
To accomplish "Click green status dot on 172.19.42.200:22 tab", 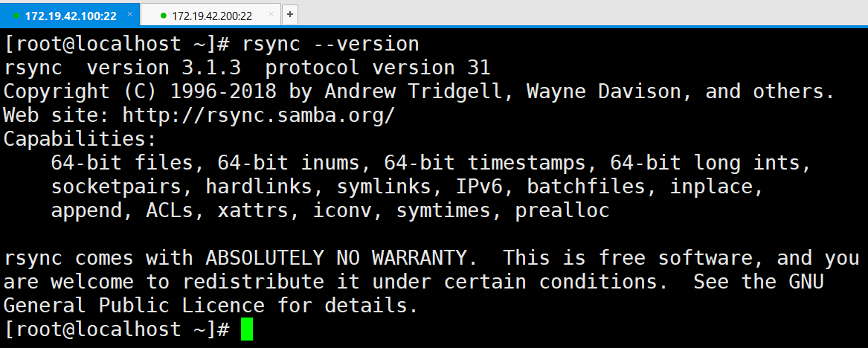I will pos(163,15).
